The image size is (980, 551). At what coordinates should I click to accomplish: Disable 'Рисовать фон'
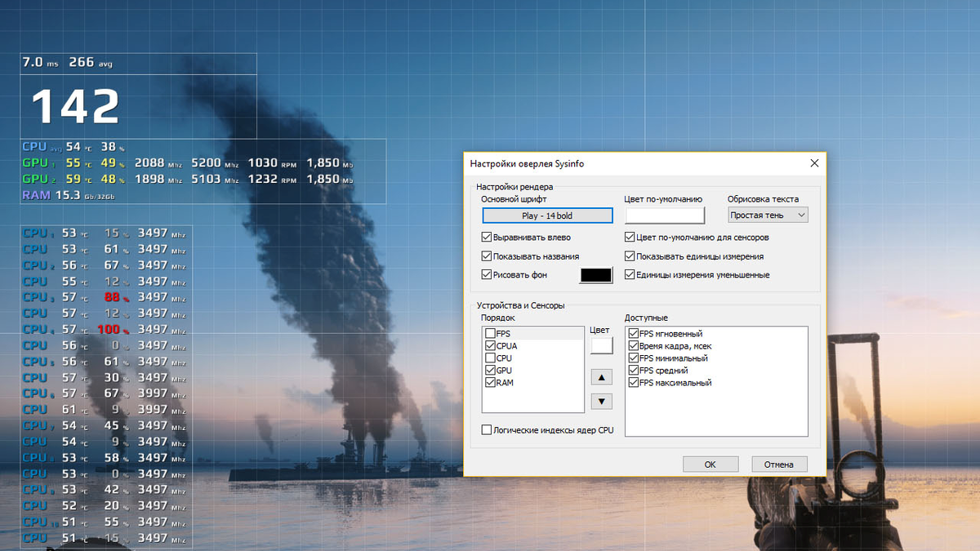point(488,274)
